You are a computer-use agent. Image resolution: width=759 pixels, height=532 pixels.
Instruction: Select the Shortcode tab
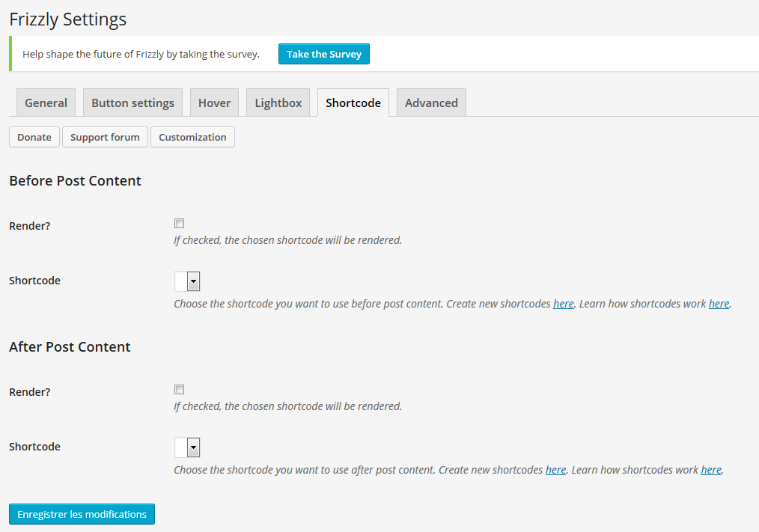(353, 103)
